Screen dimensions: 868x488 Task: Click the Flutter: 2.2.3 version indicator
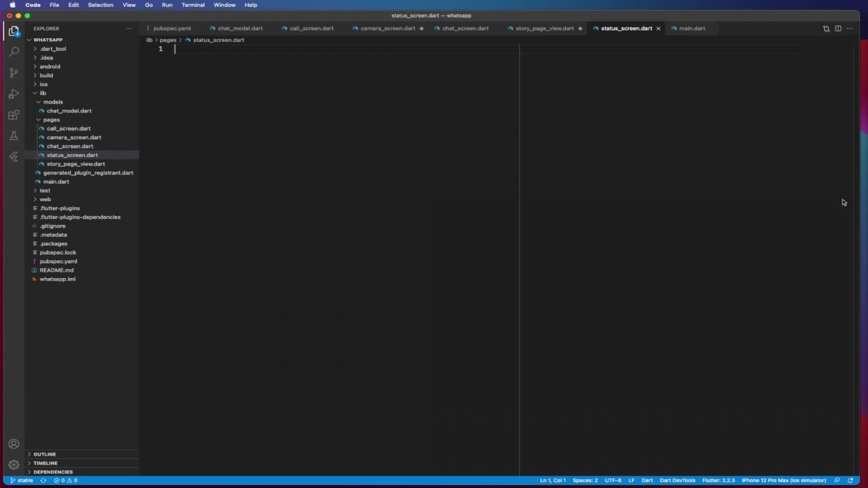[x=718, y=481]
